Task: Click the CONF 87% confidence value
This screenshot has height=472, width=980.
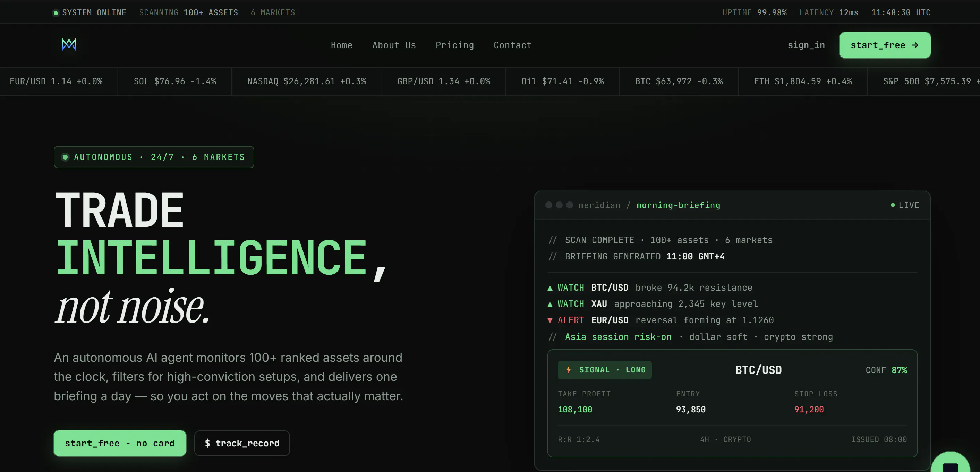Action: [886, 370]
